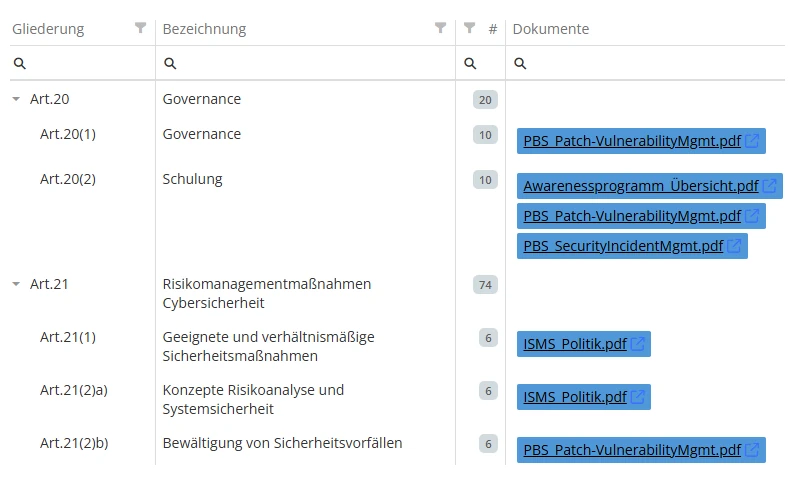Open PBS_SecurityIncidentMgmt.pdf document link
795x485 pixels.
[623, 246]
